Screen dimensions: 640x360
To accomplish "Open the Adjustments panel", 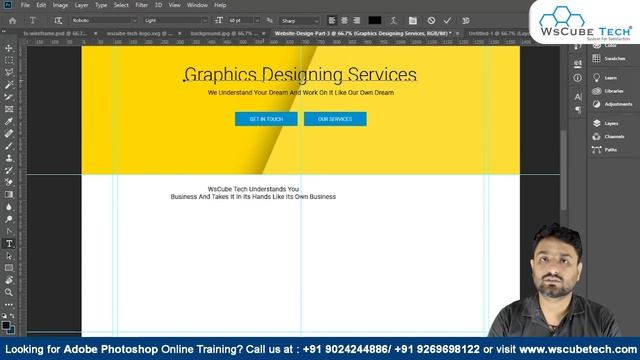I will [x=611, y=104].
